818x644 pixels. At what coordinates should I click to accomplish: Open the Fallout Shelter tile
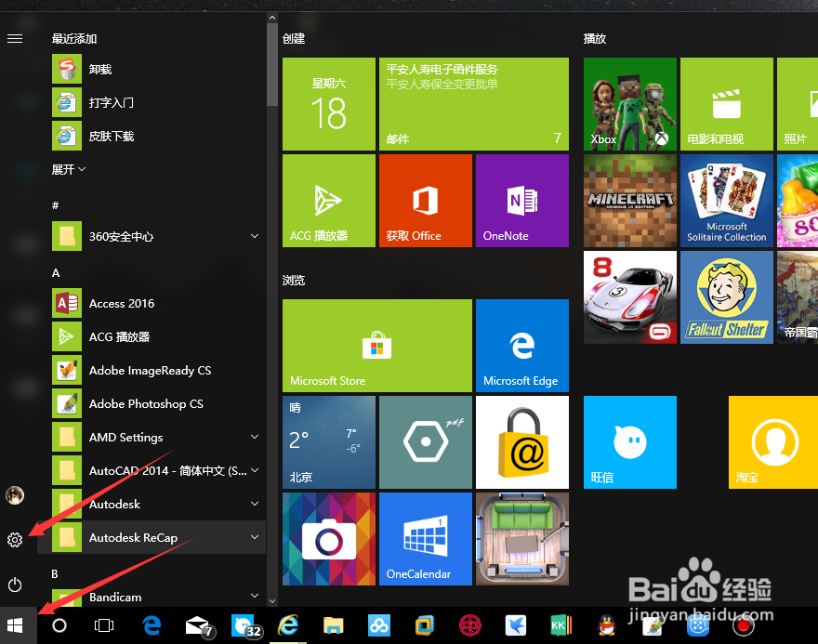pyautogui.click(x=727, y=297)
